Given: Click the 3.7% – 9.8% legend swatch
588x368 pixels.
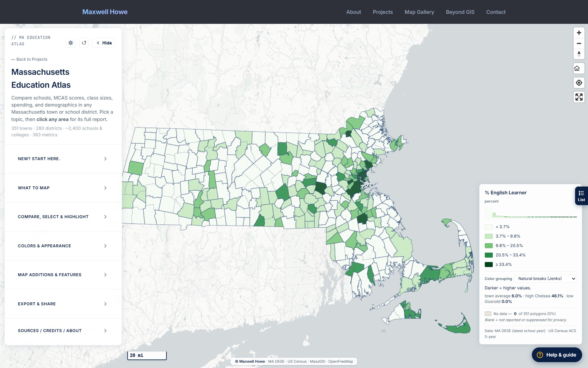Looking at the screenshot, I should tap(489, 236).
